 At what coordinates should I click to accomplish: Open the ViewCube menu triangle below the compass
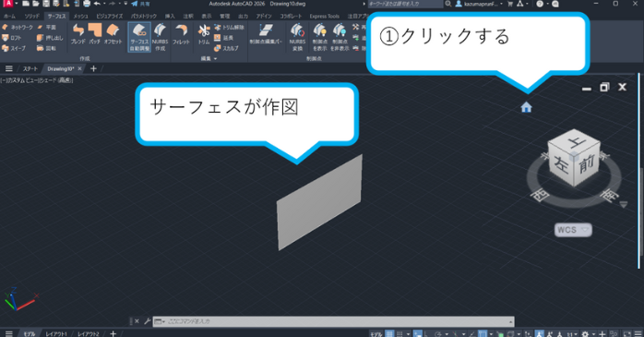(x=624, y=204)
